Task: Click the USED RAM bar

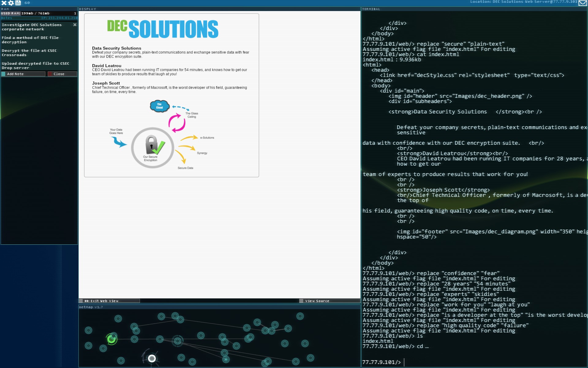Action: [39, 13]
